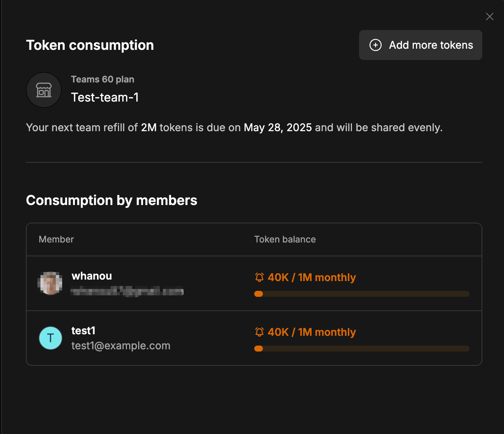
Task: Click the X to dismiss the dialog
Action: pos(489,16)
